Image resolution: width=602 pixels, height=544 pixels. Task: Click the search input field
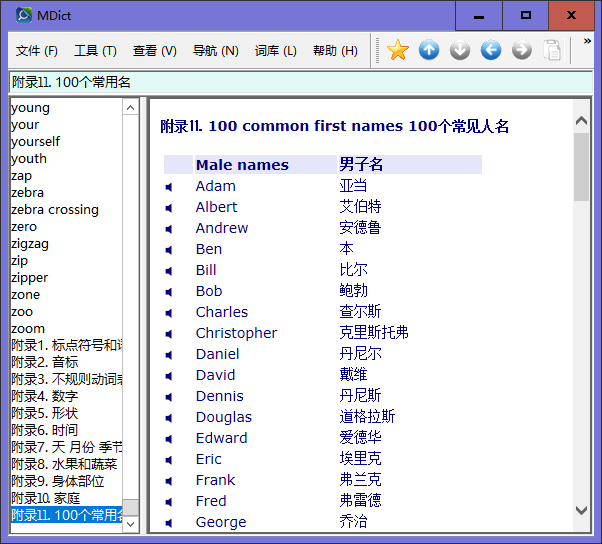pyautogui.click(x=300, y=82)
